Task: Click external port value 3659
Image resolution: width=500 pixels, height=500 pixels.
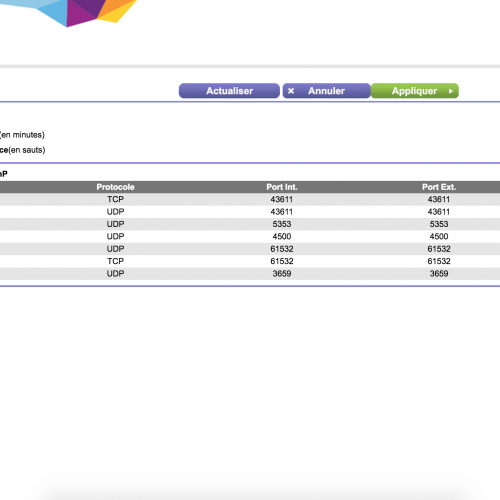Action: (x=439, y=273)
